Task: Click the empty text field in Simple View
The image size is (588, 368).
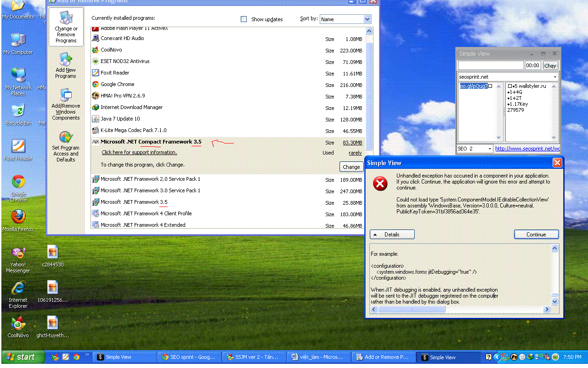Action: pos(491,66)
